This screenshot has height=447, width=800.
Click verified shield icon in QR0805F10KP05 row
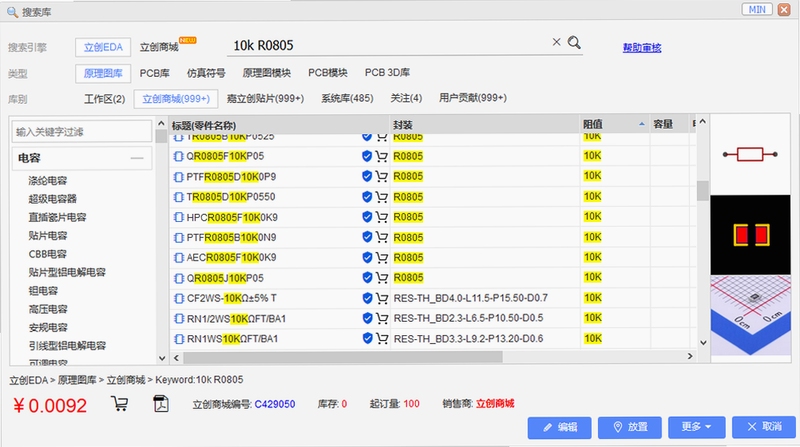367,156
